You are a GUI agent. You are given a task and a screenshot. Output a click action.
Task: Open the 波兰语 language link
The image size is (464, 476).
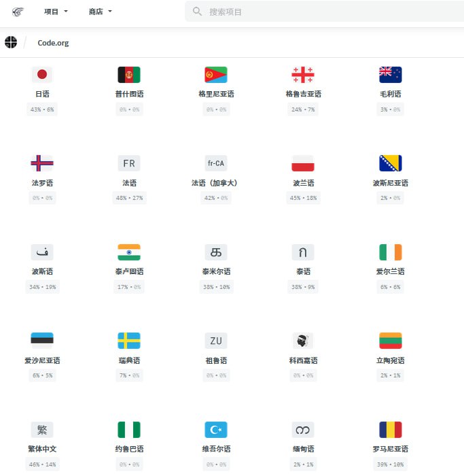point(303,183)
